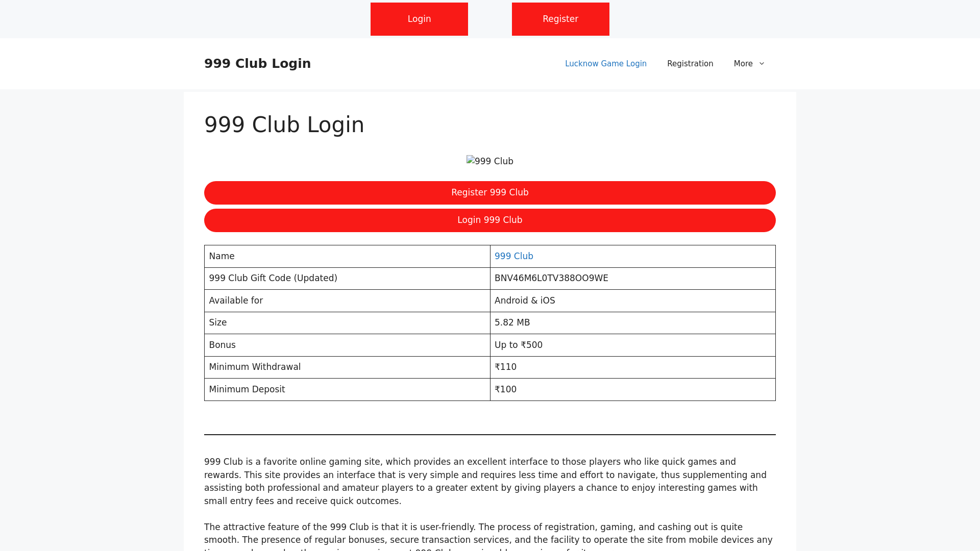
Task: Select the gift code BNV46M6L0TV388OO9WE
Action: [551, 278]
